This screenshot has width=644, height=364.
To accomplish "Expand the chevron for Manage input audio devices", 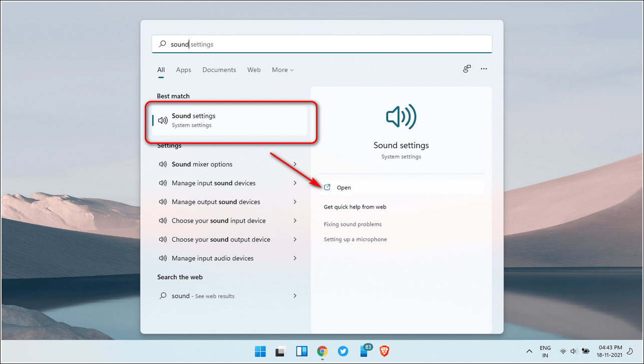I will click(x=295, y=258).
